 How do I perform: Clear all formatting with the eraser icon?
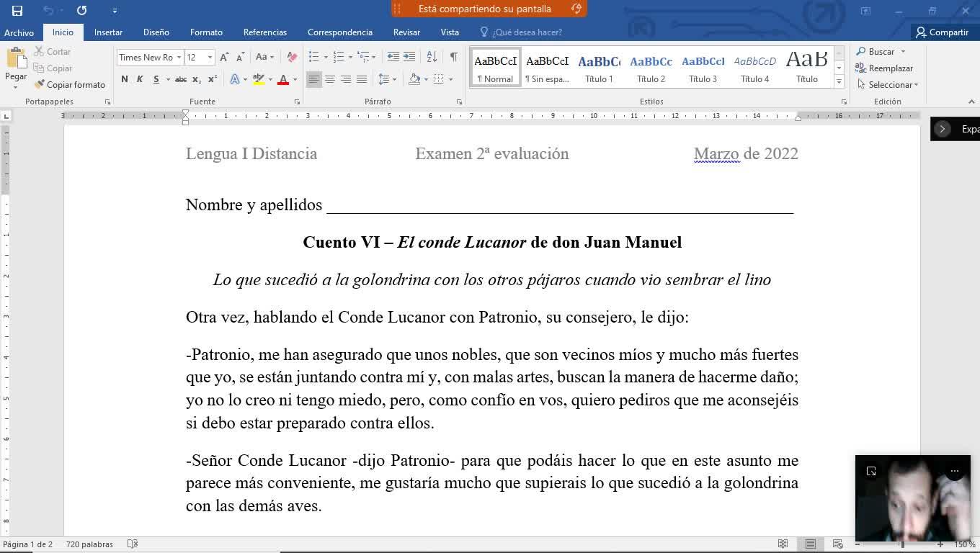292,58
